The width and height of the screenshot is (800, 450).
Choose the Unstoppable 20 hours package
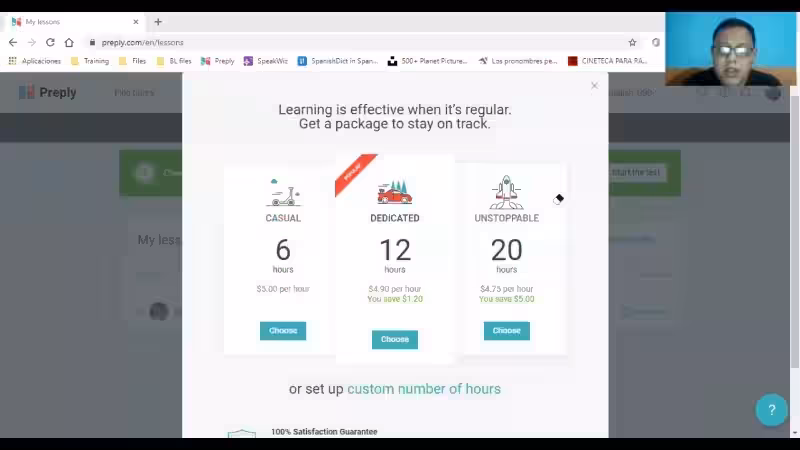(507, 331)
